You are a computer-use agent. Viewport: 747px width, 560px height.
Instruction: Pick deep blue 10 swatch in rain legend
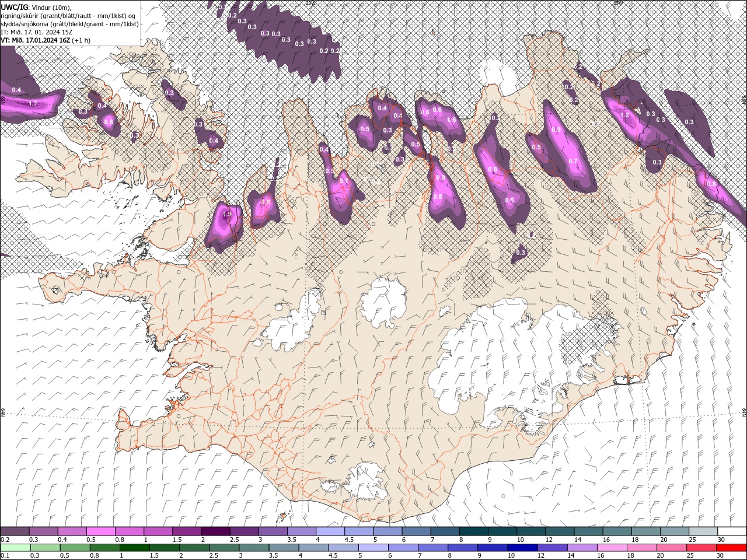(x=522, y=548)
